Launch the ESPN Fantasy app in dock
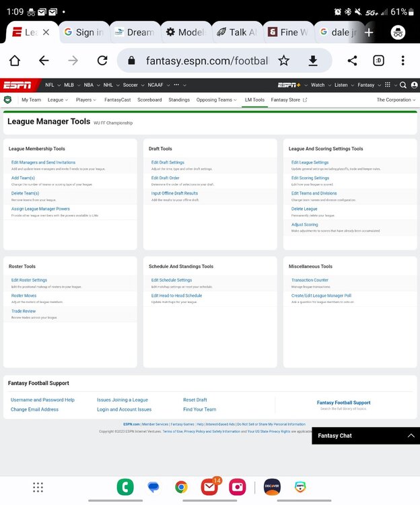Screen dimensions: 420x505 (x=300, y=487)
